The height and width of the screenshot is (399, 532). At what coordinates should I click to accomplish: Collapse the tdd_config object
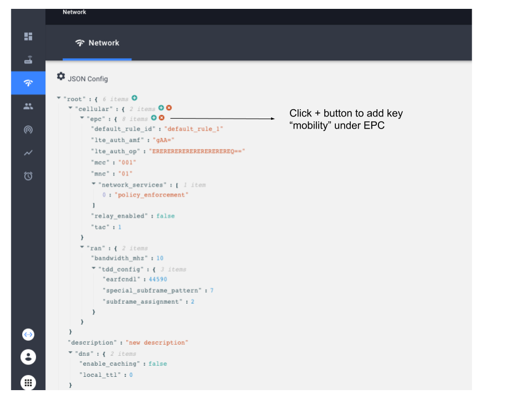[x=93, y=269]
